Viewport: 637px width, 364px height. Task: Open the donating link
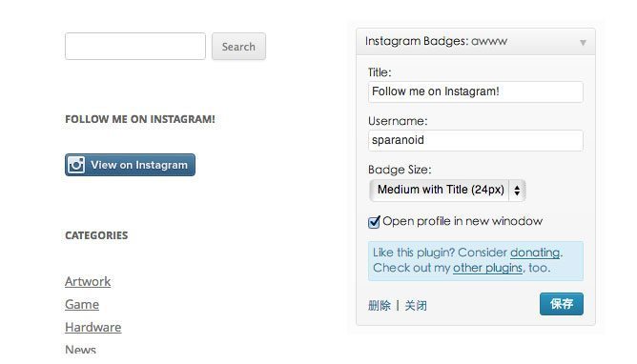pos(535,253)
